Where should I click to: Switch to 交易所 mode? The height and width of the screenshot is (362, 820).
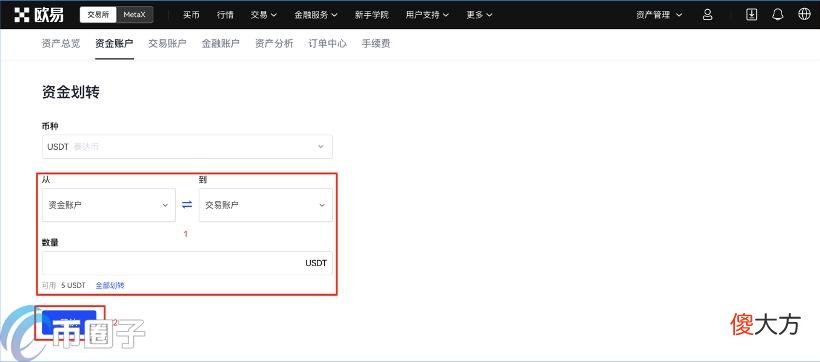(x=98, y=15)
